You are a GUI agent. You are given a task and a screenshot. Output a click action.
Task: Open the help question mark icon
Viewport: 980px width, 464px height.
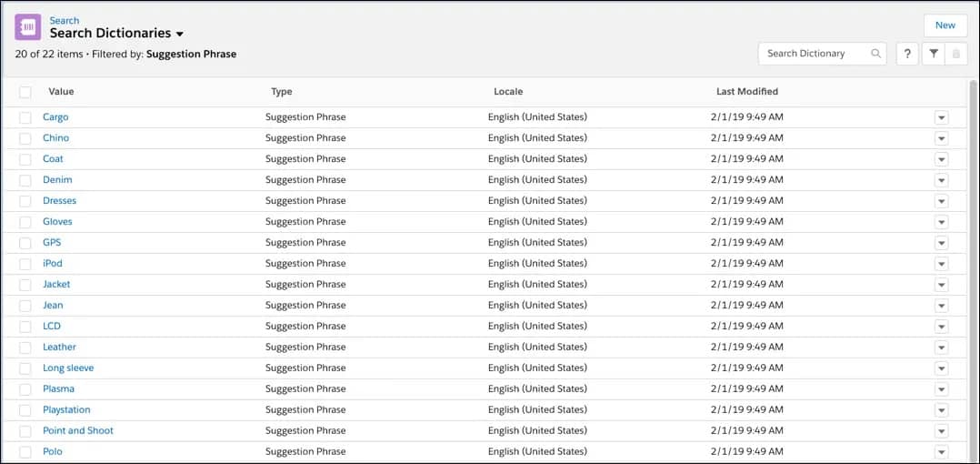pos(907,54)
